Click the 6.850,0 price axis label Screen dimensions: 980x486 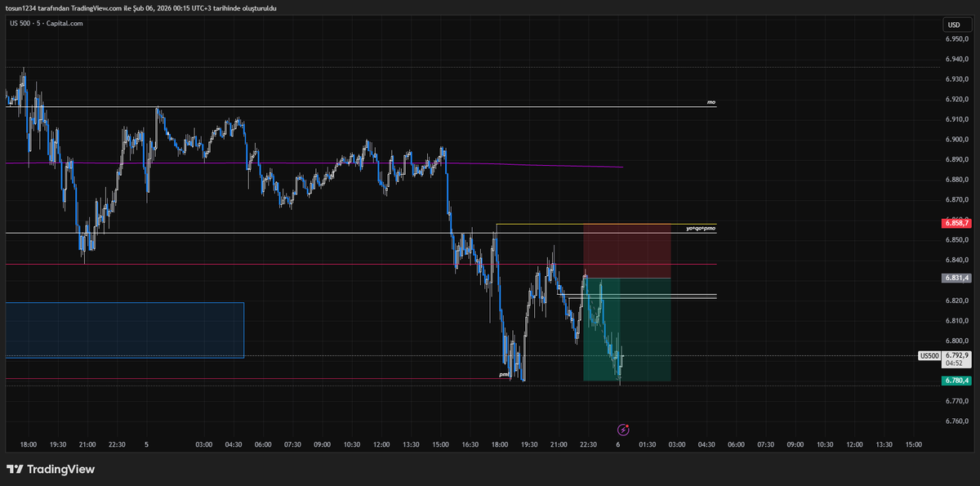[957, 240]
